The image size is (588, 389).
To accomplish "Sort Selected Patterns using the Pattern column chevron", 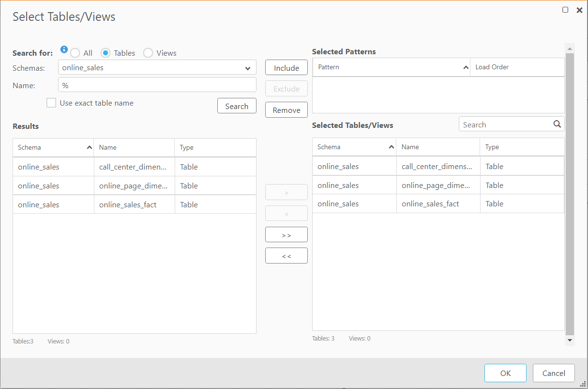I will [x=466, y=67].
